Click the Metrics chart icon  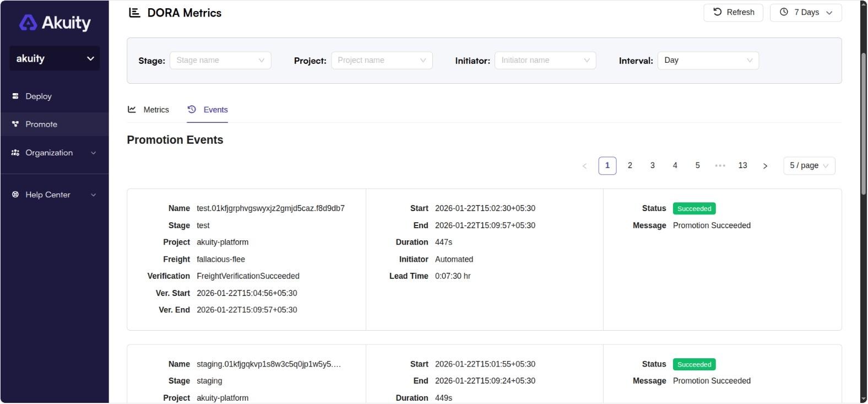[x=132, y=109]
